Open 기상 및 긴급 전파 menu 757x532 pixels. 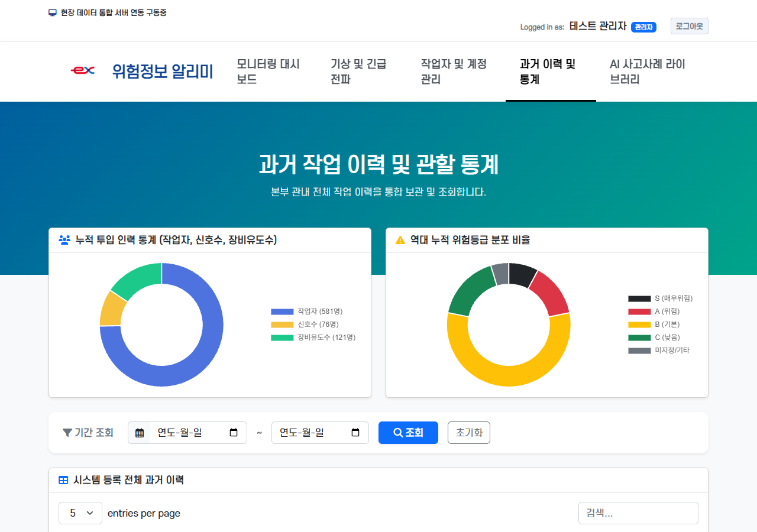point(361,72)
